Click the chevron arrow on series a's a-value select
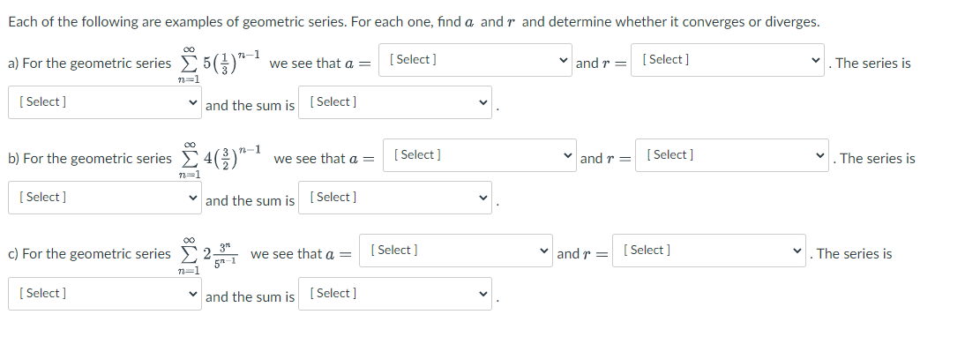The height and width of the screenshot is (337, 980). (563, 60)
